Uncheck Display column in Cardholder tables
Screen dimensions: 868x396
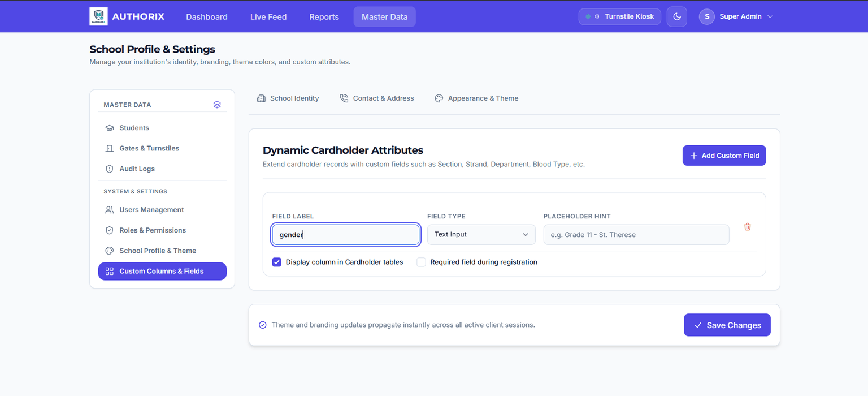pyautogui.click(x=277, y=262)
